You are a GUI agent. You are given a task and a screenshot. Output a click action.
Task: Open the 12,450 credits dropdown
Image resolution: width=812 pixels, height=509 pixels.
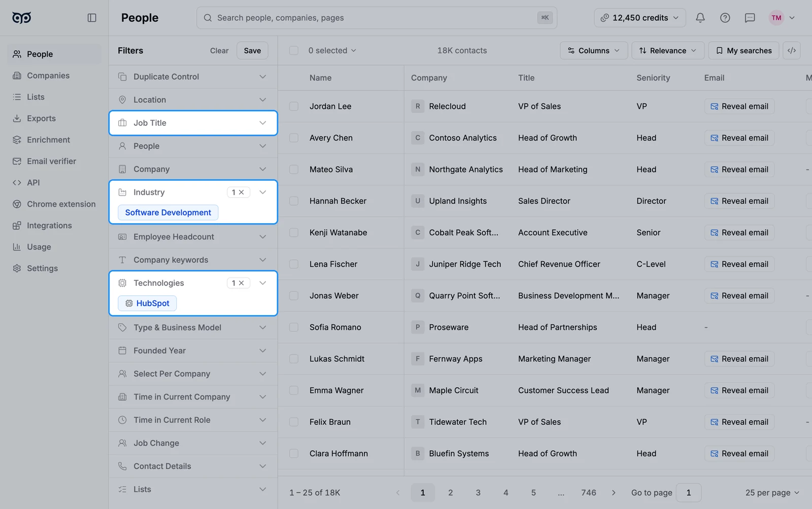tap(640, 18)
